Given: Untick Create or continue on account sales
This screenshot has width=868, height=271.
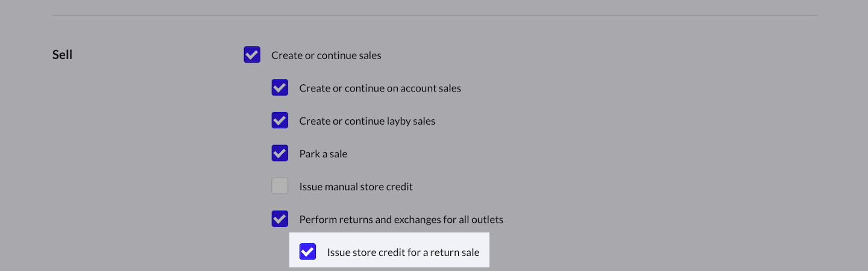Looking at the screenshot, I should point(280,88).
